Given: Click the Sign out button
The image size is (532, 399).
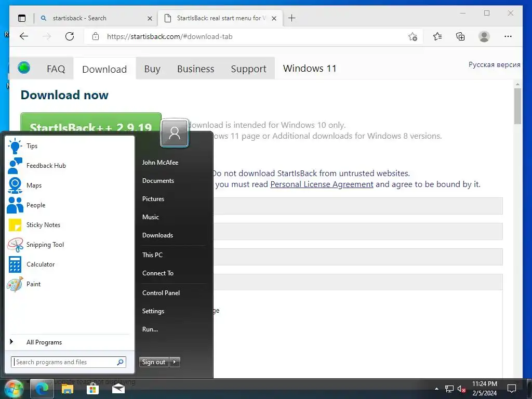Looking at the screenshot, I should coord(154,362).
